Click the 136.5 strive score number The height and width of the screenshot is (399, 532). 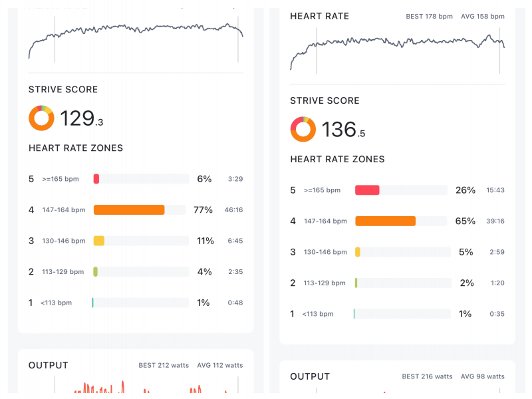(x=343, y=130)
